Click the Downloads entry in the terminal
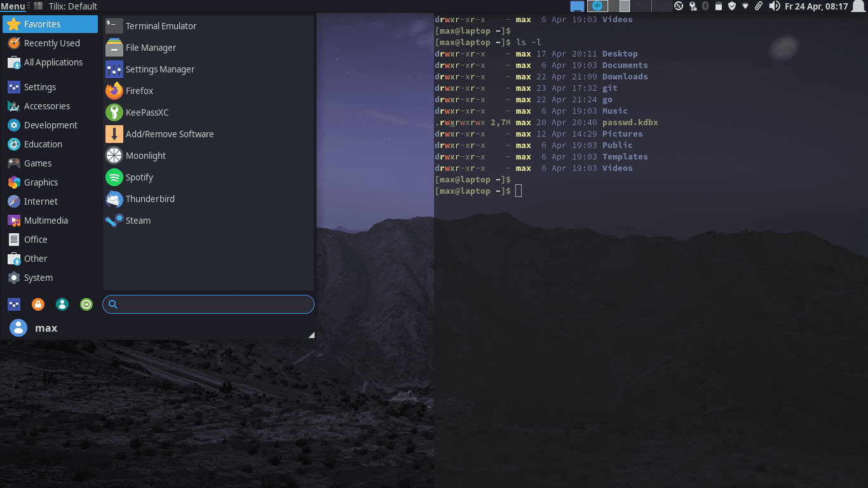Viewport: 868px width, 488px height. (x=625, y=77)
